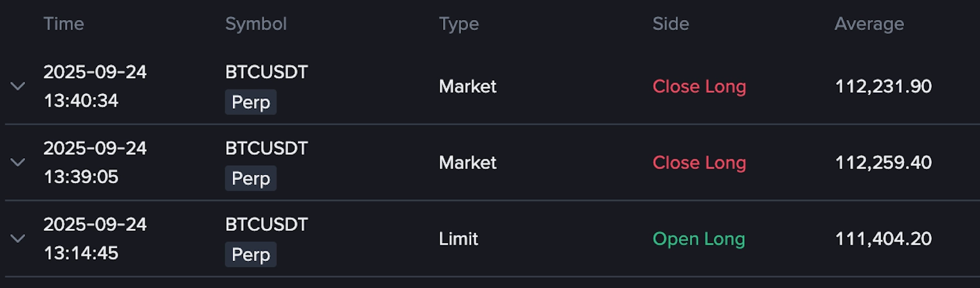Screen dimensions: 980x288
Task: Open BTCUSDT symbol in the 13:40:34 row
Action: [267, 72]
